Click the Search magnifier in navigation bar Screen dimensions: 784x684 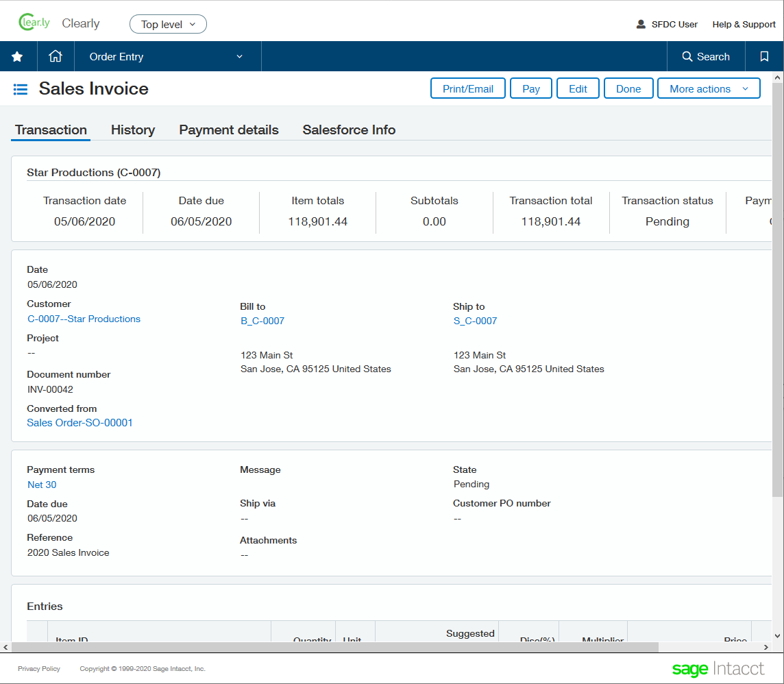[x=687, y=57]
